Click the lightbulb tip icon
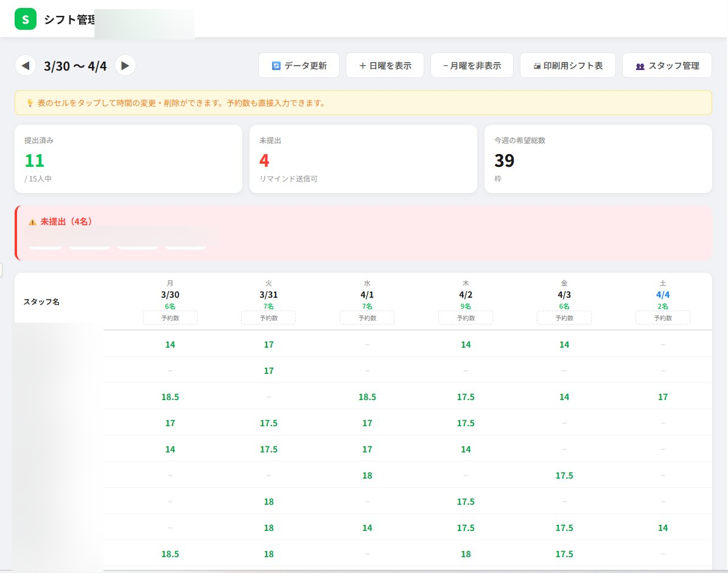 (30, 103)
